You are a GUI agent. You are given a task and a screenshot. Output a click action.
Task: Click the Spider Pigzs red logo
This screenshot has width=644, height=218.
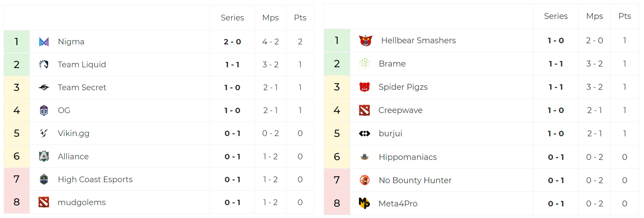pyautogui.click(x=364, y=87)
